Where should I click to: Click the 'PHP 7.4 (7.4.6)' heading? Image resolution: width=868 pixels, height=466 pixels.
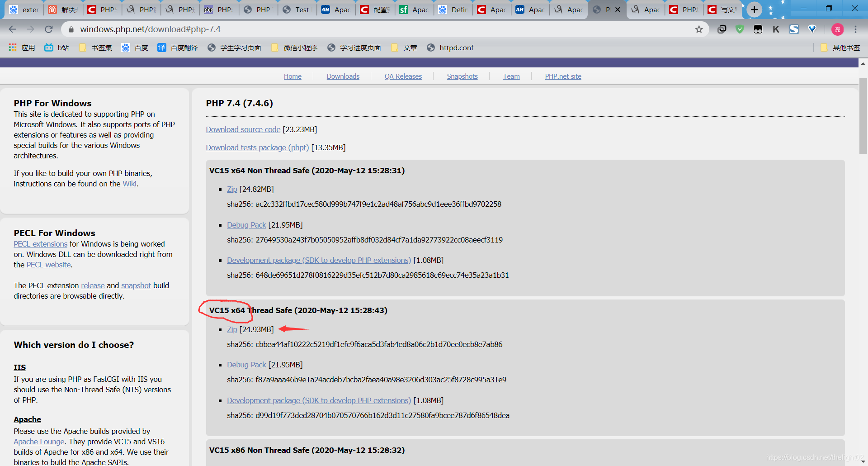tap(240, 104)
